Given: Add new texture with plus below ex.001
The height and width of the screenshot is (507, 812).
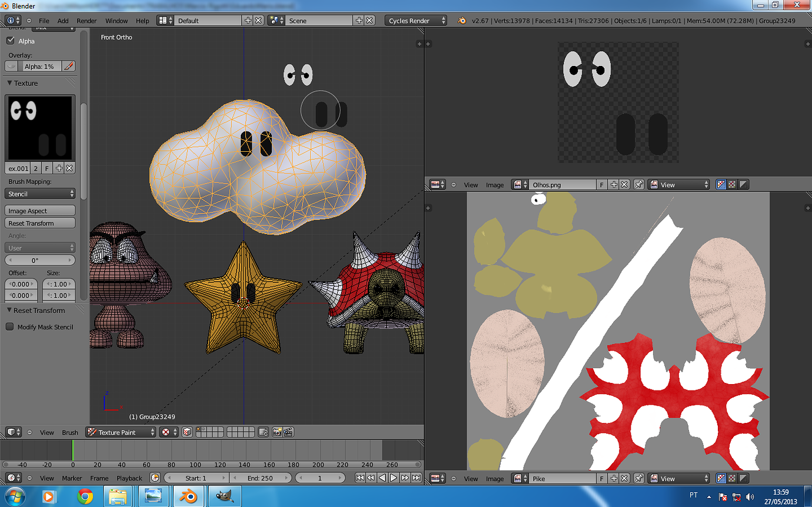Looking at the screenshot, I should pos(59,168).
